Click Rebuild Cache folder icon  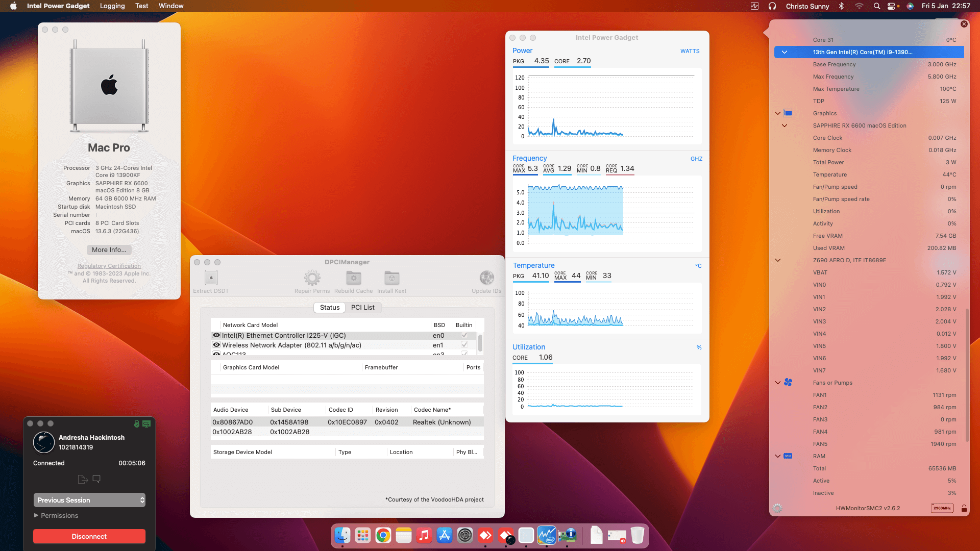click(353, 278)
